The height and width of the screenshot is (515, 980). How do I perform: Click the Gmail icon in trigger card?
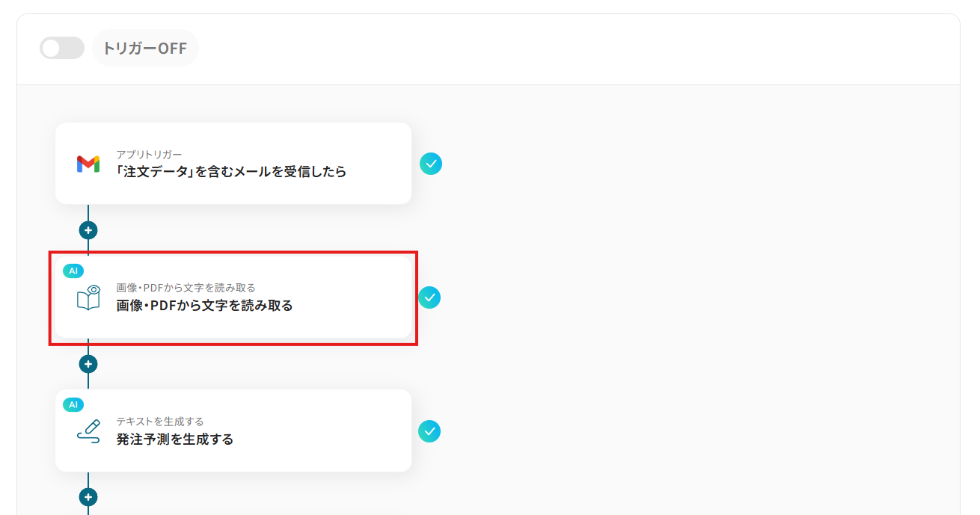point(88,164)
